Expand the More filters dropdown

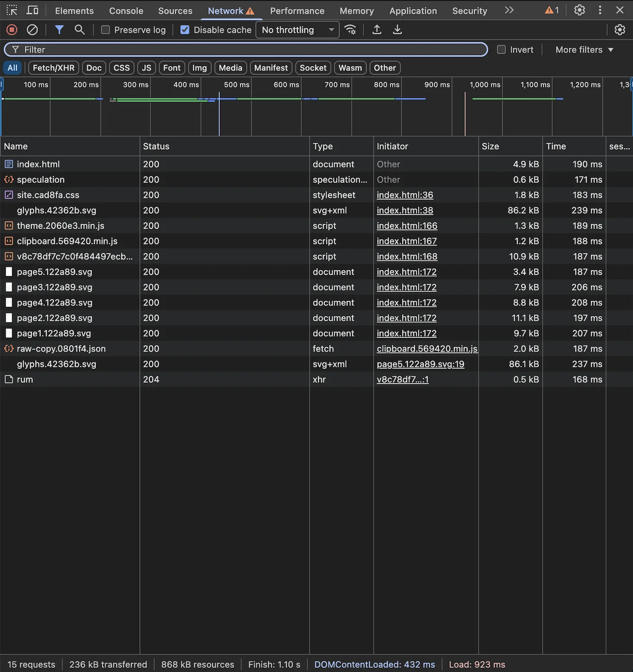click(585, 50)
